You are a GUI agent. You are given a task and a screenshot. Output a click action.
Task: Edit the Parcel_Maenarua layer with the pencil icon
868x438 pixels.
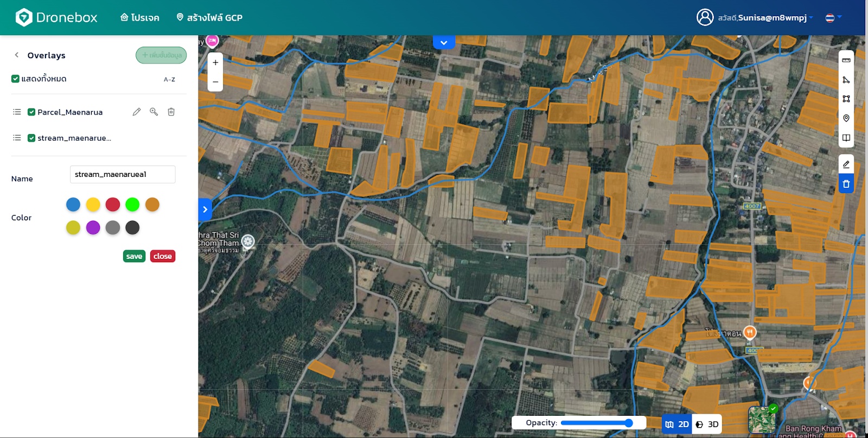137,112
